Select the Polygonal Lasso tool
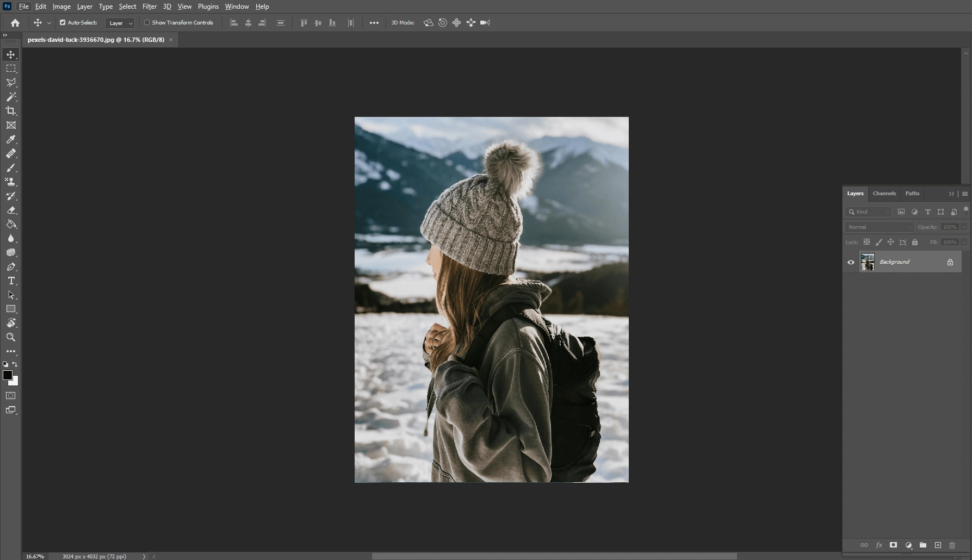This screenshot has width=972, height=560. (x=11, y=83)
